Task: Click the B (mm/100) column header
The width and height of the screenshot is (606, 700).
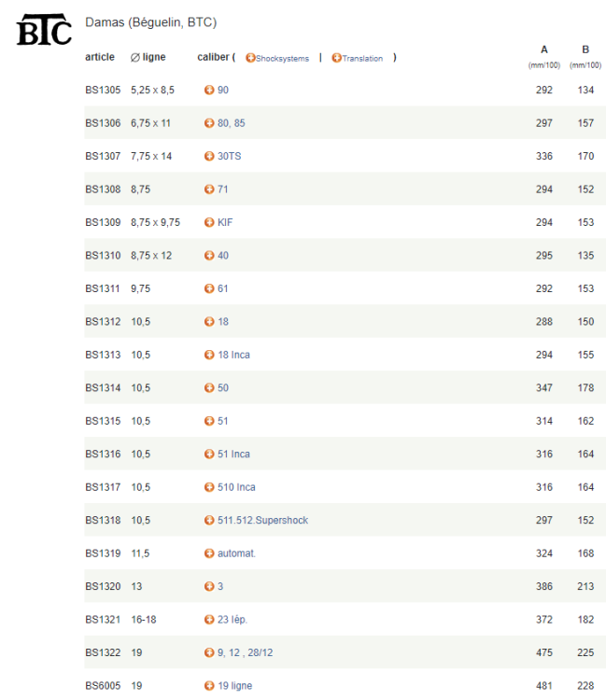Action: (x=585, y=57)
